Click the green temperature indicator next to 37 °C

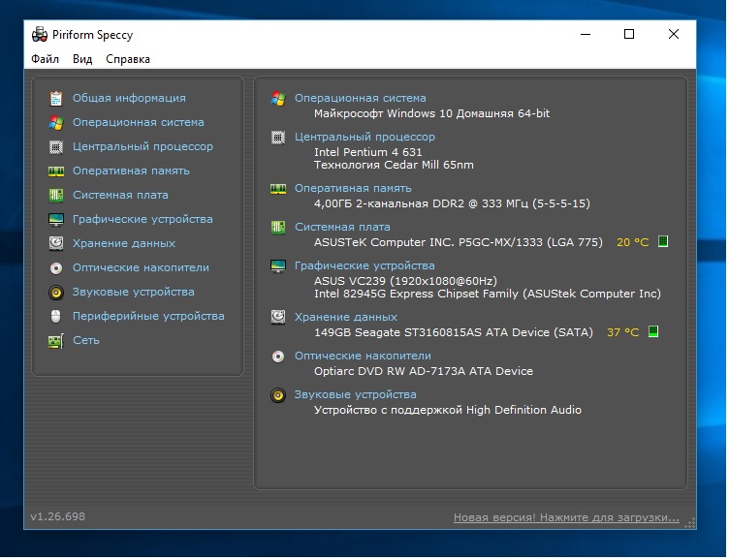coord(653,331)
